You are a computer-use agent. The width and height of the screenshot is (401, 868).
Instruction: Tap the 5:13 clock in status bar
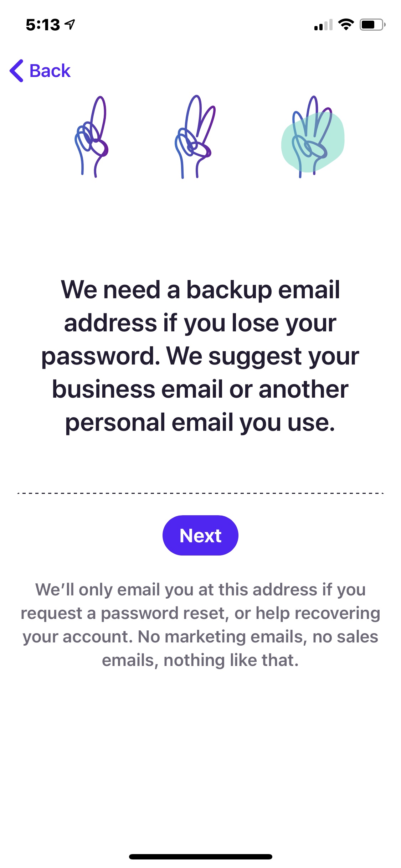click(x=43, y=25)
